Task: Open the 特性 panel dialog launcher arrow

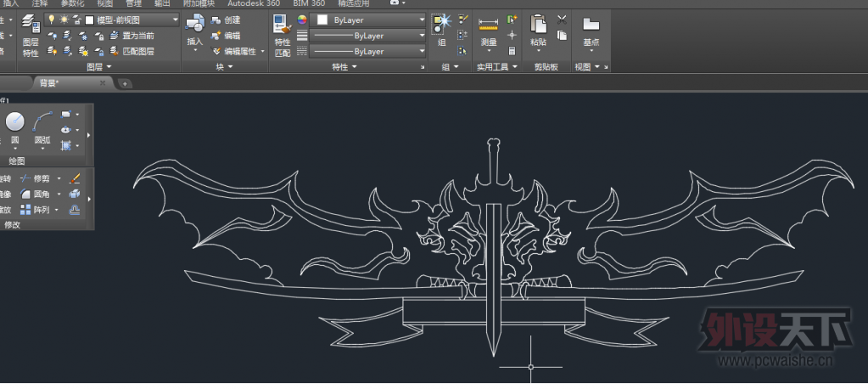Action: 423,67
